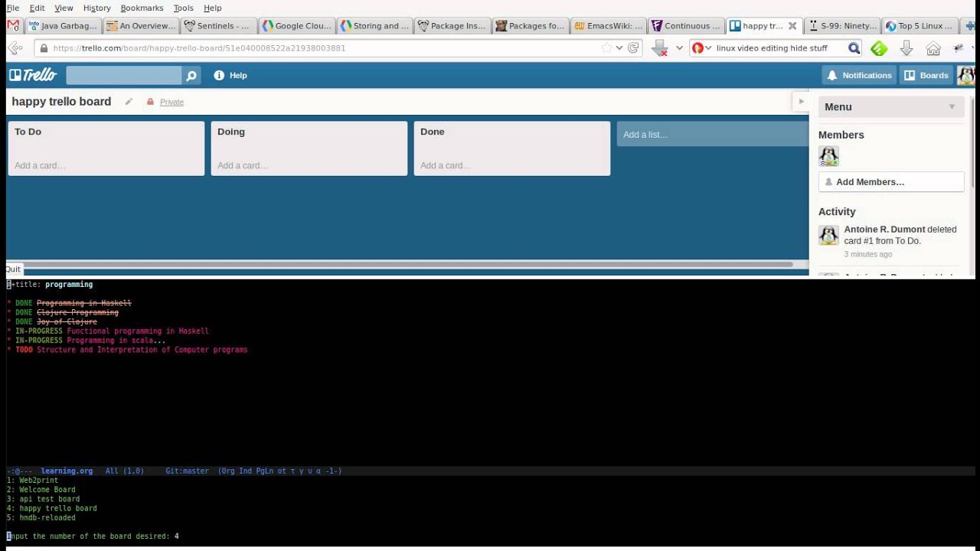Click the board horizontal scrollbar

[x=400, y=264]
